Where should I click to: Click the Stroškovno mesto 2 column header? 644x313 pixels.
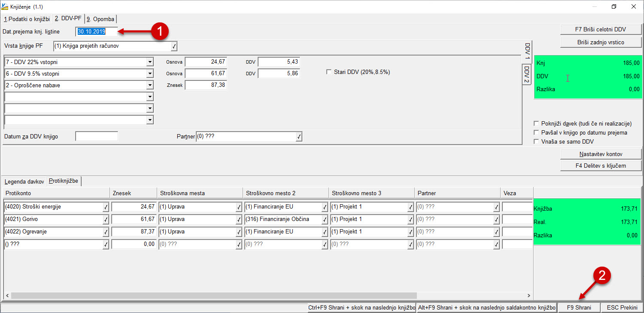click(x=286, y=193)
